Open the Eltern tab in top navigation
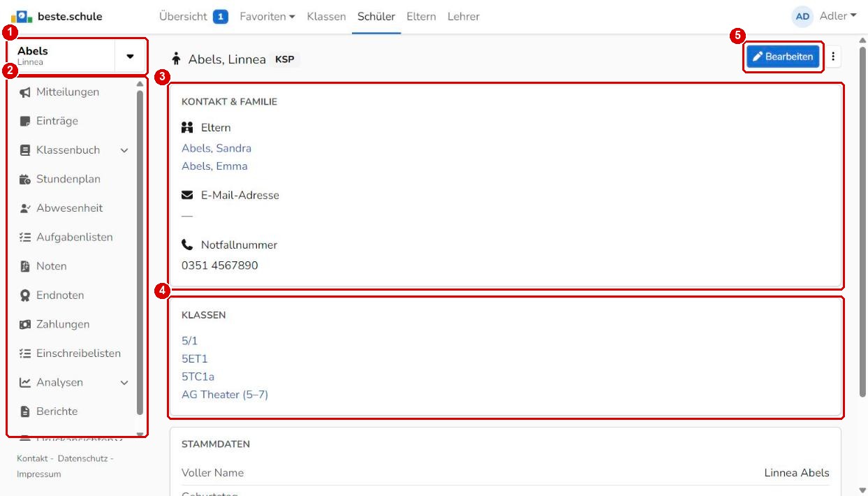This screenshot has width=868, height=496. pos(422,17)
